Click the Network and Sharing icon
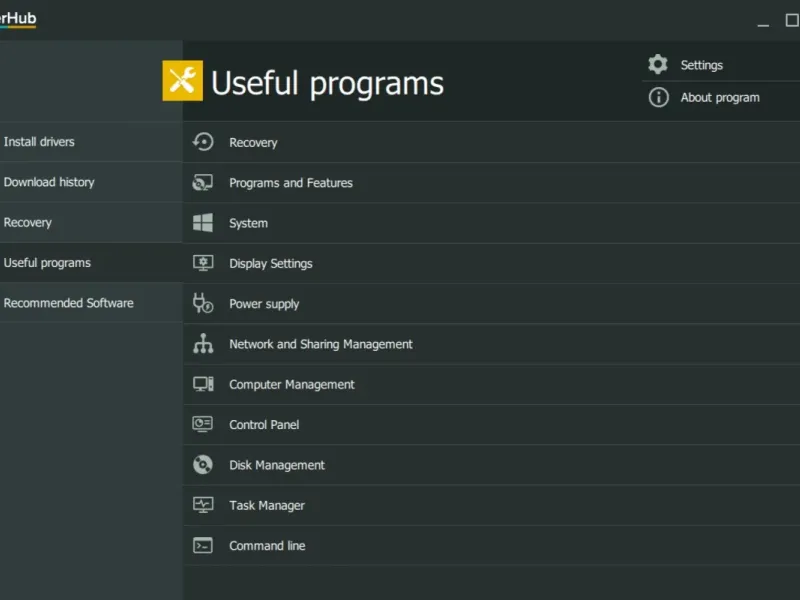The width and height of the screenshot is (800, 600). pos(203,344)
